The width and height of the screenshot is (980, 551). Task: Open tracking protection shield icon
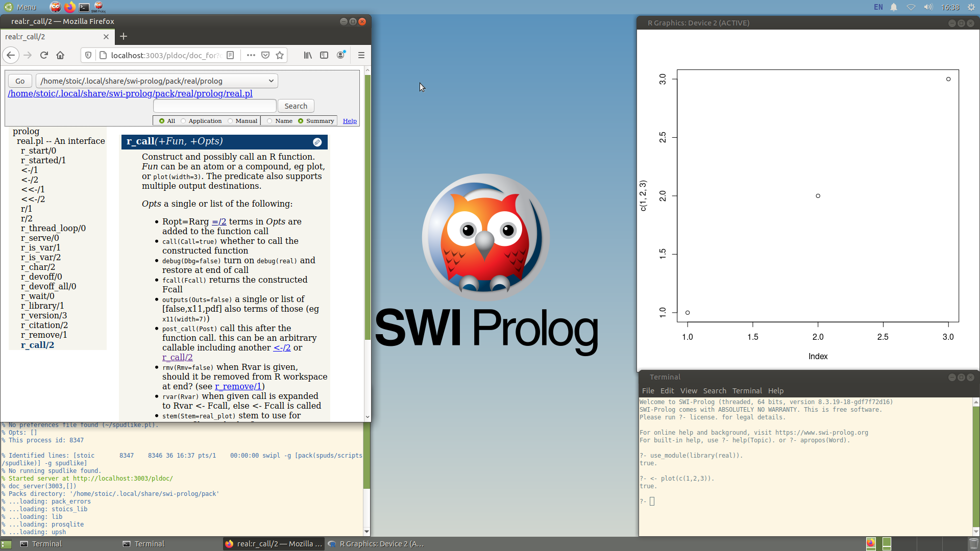point(88,55)
